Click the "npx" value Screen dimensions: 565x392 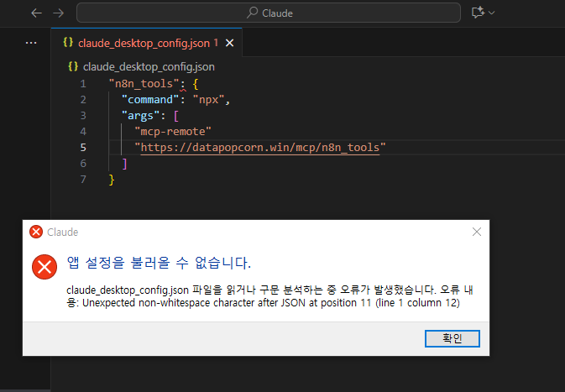point(209,99)
